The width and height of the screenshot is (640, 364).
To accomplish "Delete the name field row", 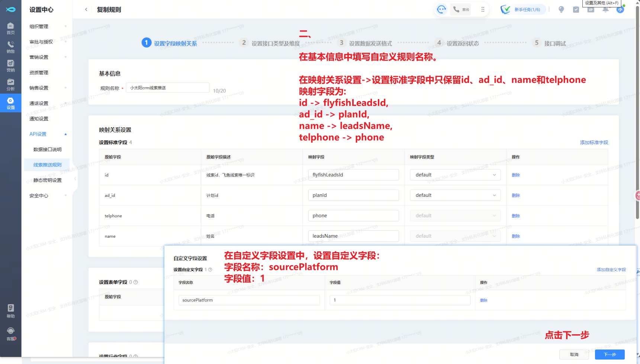I will (516, 236).
